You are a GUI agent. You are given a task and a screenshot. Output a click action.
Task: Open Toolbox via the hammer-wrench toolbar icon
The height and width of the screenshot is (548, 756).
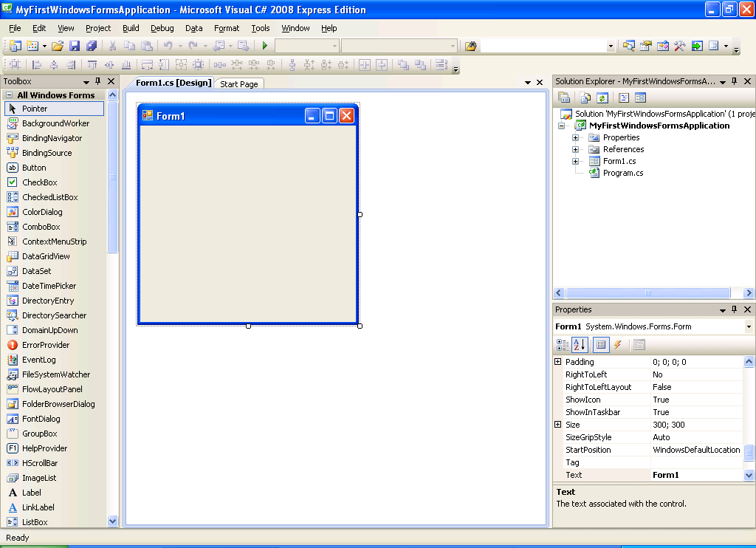(680, 46)
